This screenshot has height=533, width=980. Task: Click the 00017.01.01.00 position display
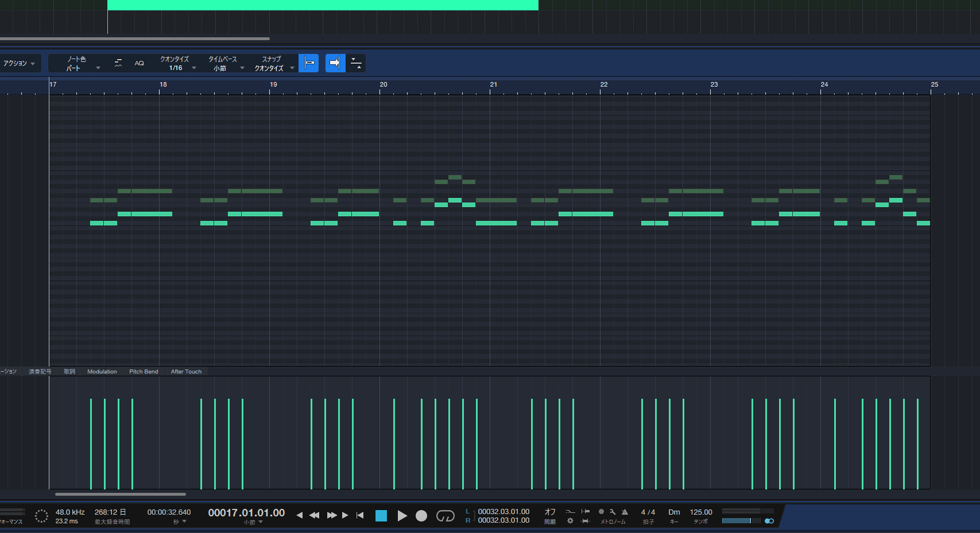(246, 513)
